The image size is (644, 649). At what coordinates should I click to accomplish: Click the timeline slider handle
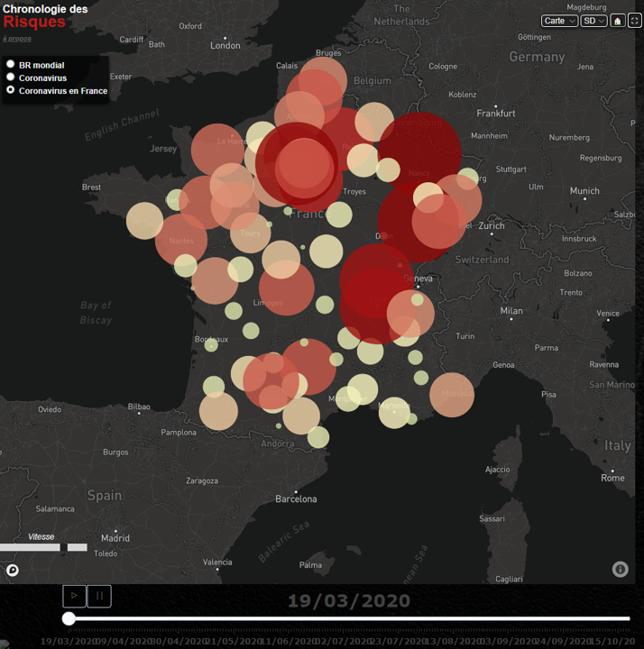[x=69, y=618]
